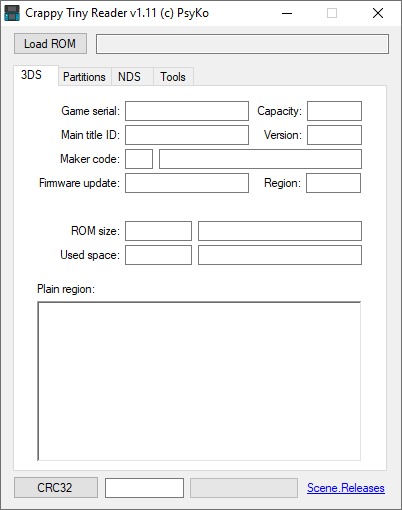Click the Load ROM button
The height and width of the screenshot is (510, 402).
click(50, 43)
